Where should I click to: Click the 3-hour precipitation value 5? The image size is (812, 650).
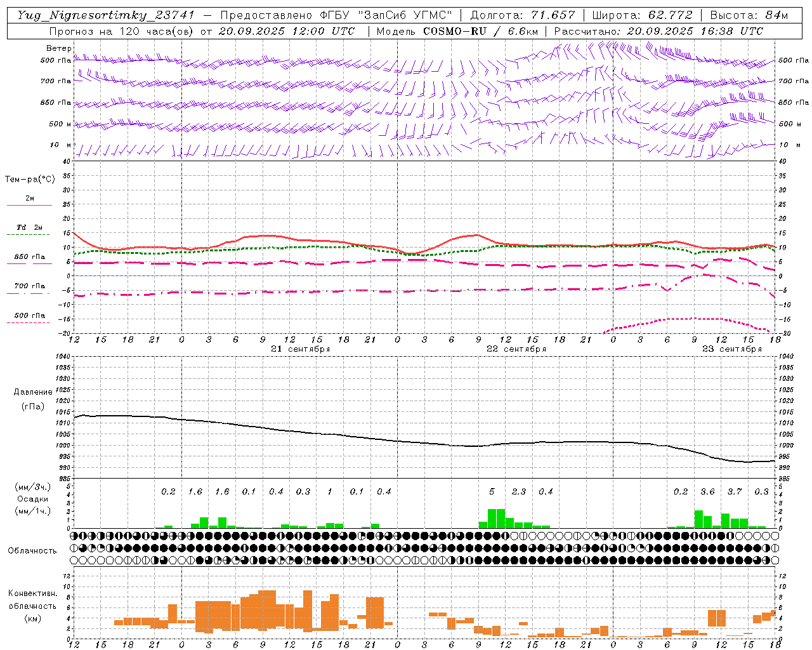point(492,491)
